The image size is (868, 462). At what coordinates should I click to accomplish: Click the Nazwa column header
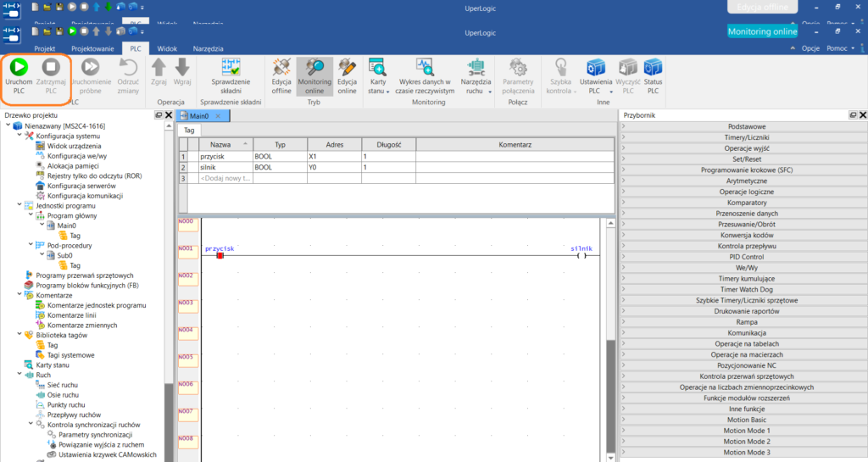(x=225, y=144)
